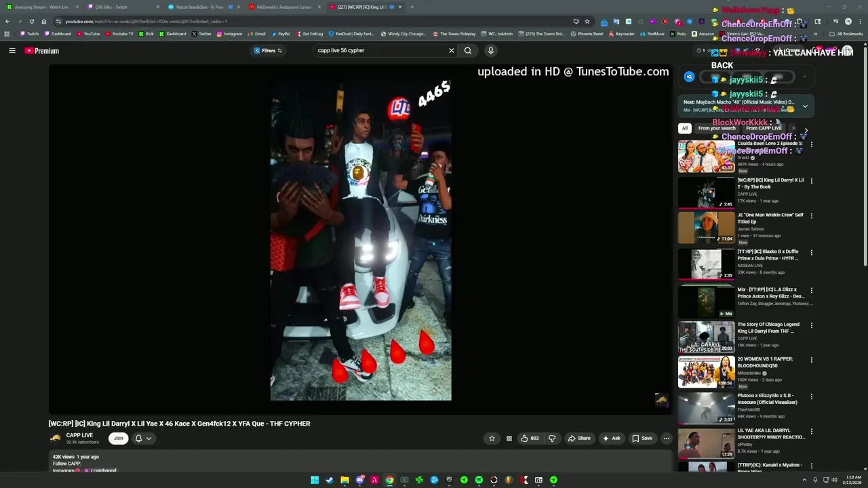Open the 'By The Book' video thumbnail

click(x=706, y=192)
